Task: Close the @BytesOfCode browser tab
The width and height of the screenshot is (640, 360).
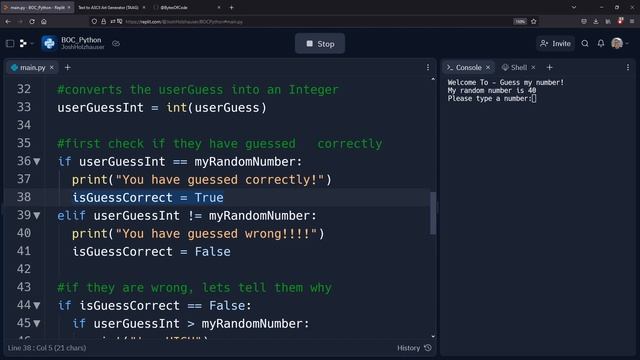Action: pyautogui.click(x=219, y=7)
